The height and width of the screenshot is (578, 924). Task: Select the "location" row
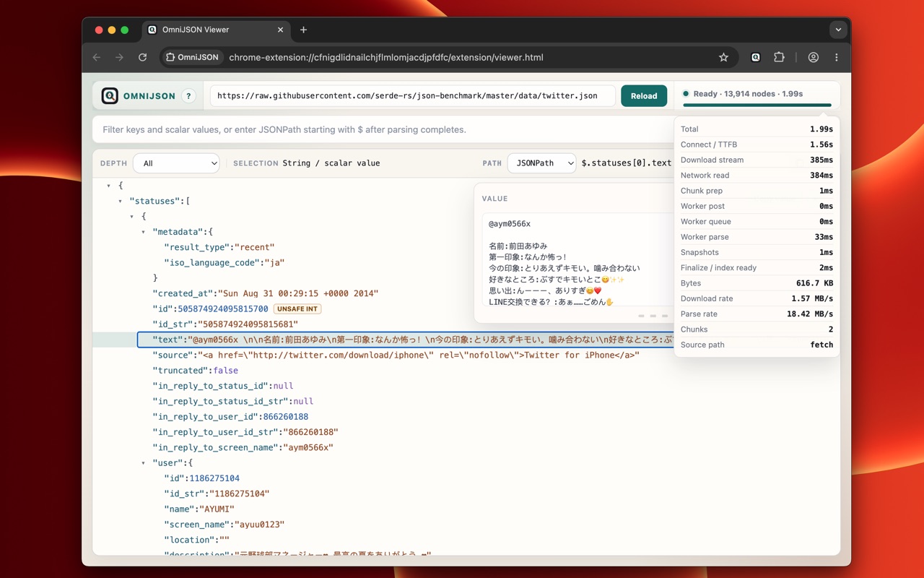click(196, 540)
